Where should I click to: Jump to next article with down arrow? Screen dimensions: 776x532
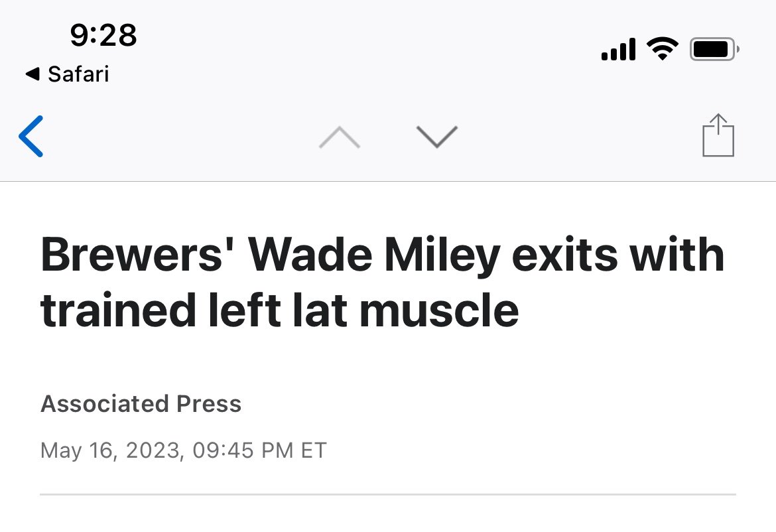point(437,137)
